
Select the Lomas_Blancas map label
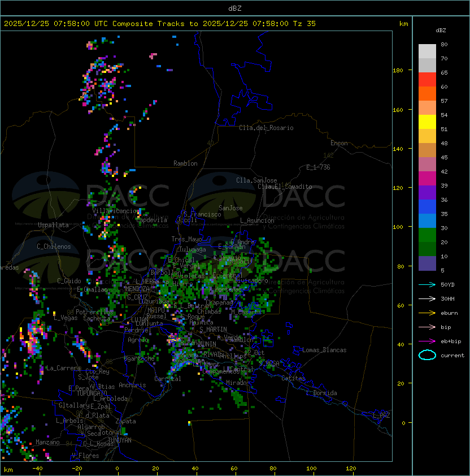click(324, 350)
